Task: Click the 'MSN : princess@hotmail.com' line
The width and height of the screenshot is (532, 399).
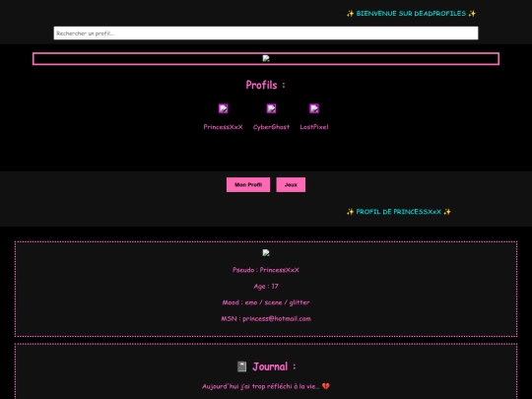Action: coord(266,318)
